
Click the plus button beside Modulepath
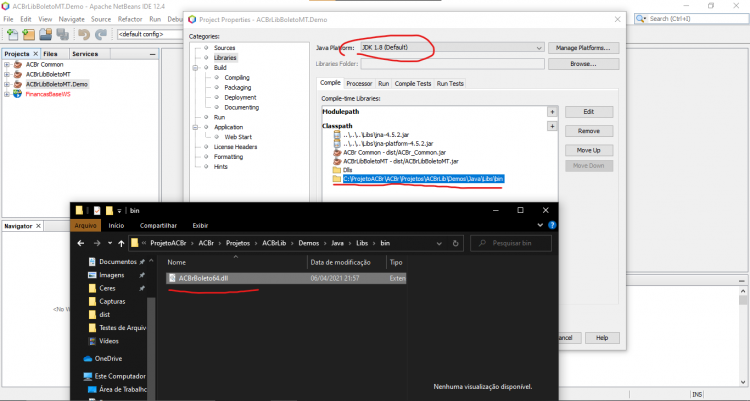(552, 111)
